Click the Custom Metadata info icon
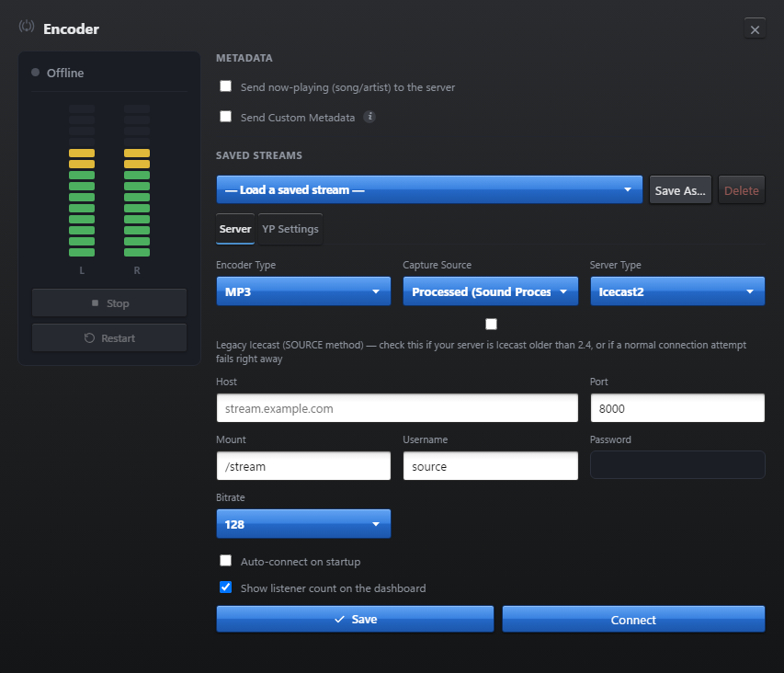 [369, 117]
